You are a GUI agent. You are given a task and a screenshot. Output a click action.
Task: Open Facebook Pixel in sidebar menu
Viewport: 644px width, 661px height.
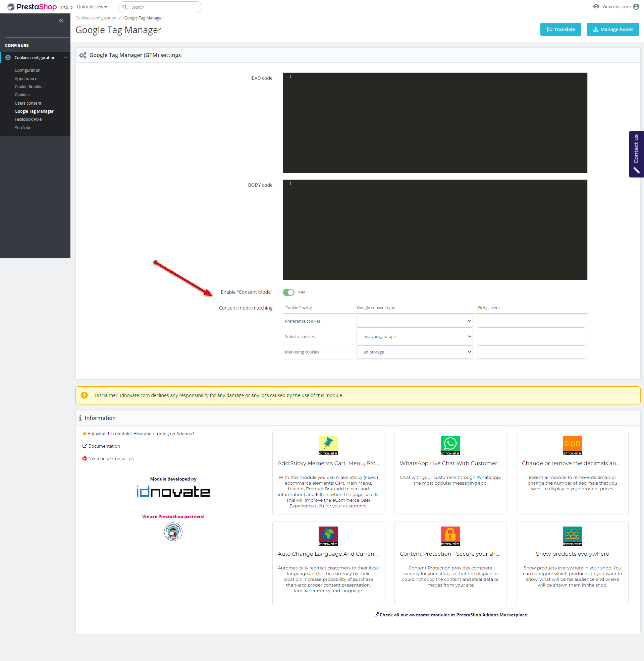(29, 119)
